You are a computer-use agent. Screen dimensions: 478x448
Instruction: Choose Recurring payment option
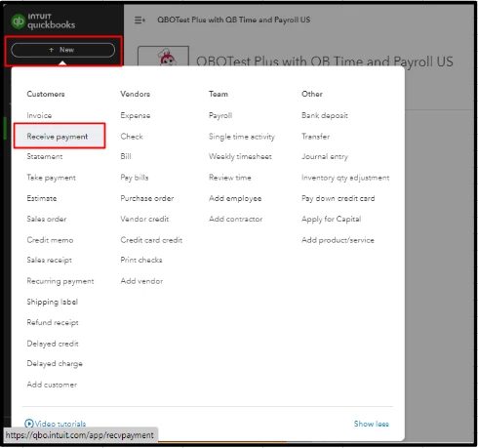click(60, 281)
